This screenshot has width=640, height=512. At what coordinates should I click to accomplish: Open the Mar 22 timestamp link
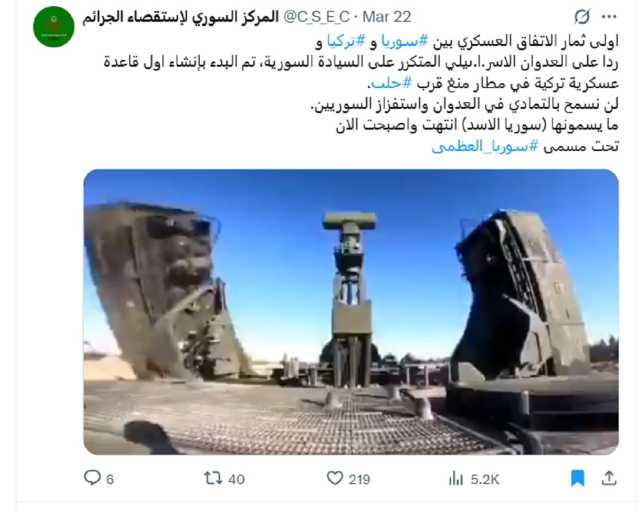(x=386, y=17)
